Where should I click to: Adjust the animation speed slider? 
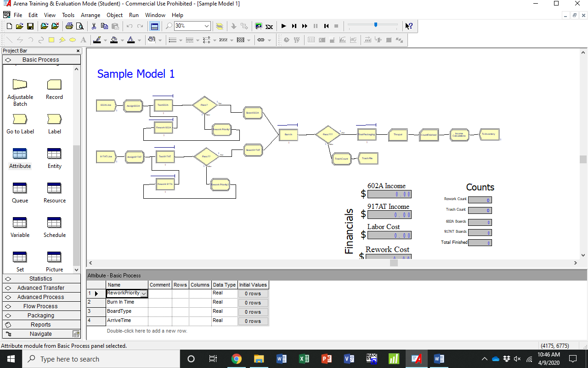click(x=375, y=25)
